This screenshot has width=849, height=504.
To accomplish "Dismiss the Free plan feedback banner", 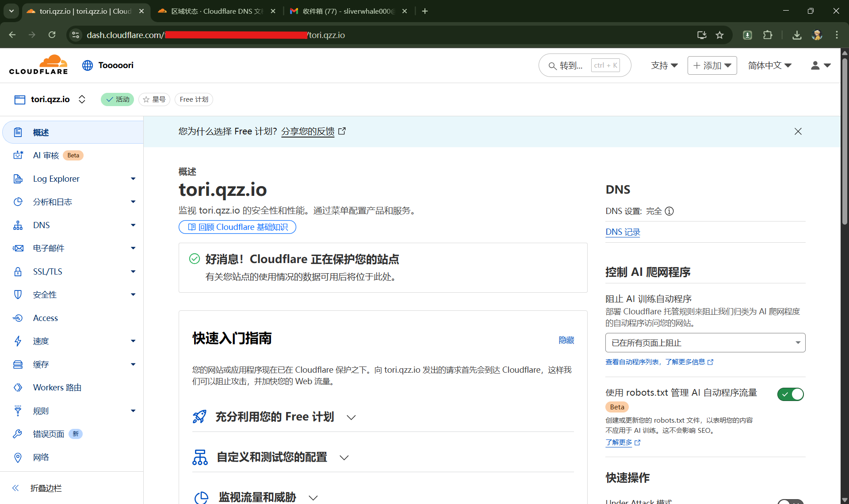I will [798, 131].
